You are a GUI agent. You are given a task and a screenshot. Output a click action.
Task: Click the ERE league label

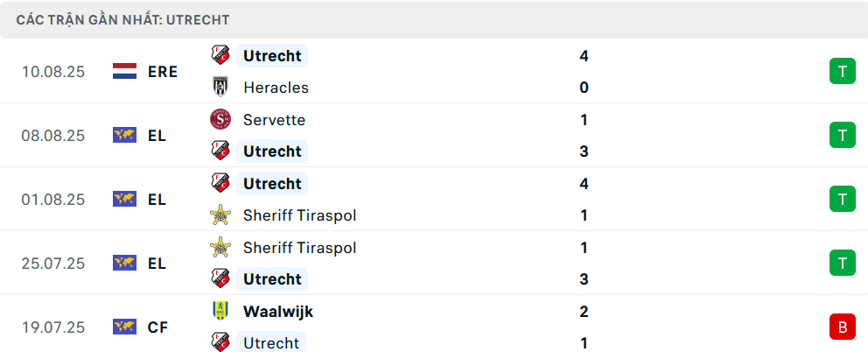pos(163,72)
